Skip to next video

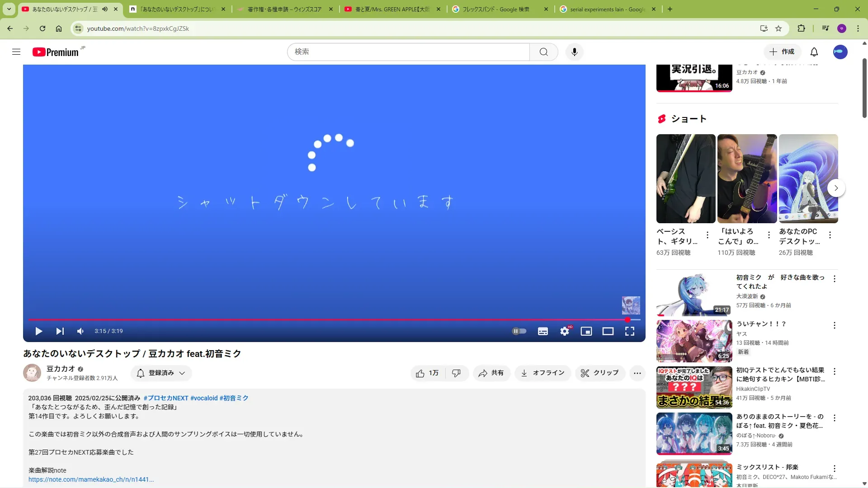pyautogui.click(x=60, y=331)
